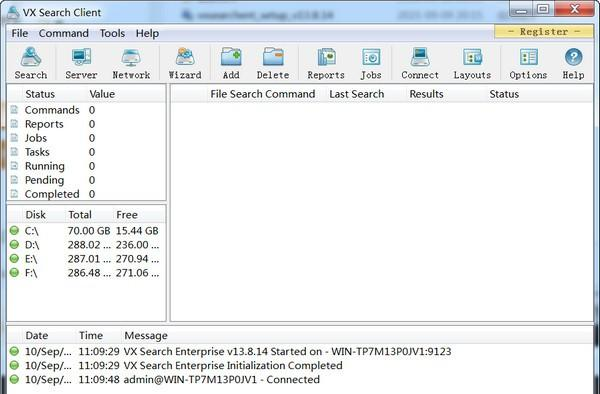The image size is (600, 394).
Task: Minimize the VX Search Client window
Action: [521, 10]
